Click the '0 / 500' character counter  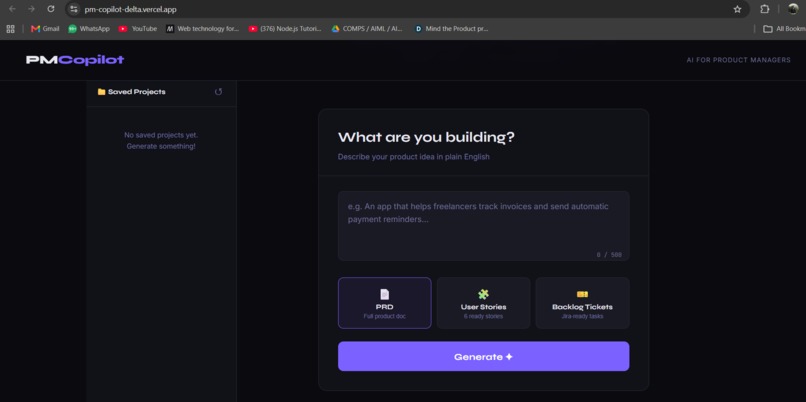(x=609, y=254)
